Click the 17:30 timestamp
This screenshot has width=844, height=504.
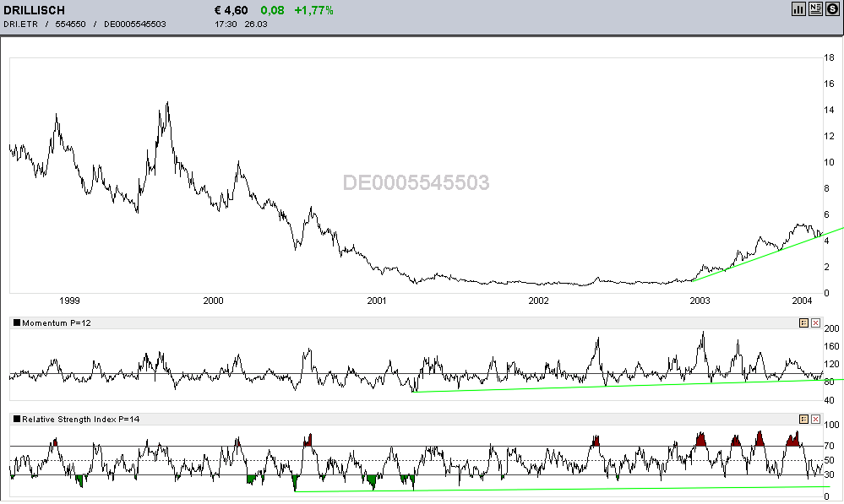pyautogui.click(x=226, y=24)
